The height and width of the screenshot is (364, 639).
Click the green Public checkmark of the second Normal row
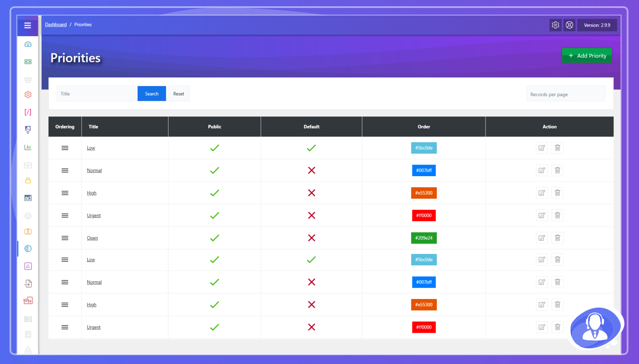215,282
